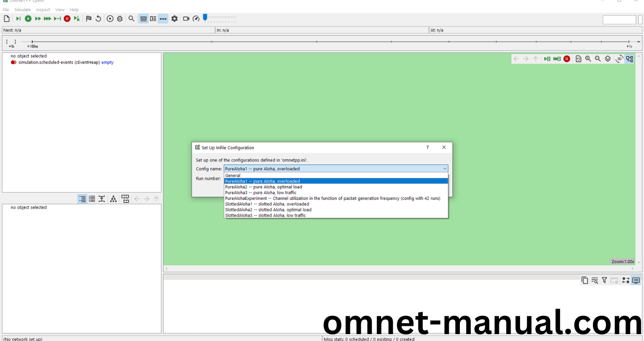The height and width of the screenshot is (341, 644).
Task: Toggle the Show Animation Timeline toolbar button
Action: (163, 19)
